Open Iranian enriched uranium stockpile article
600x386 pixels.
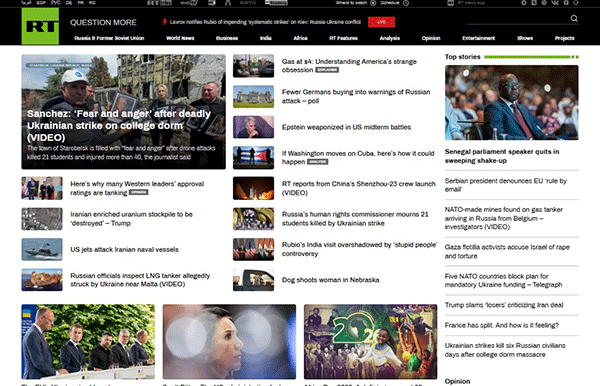[x=131, y=219]
